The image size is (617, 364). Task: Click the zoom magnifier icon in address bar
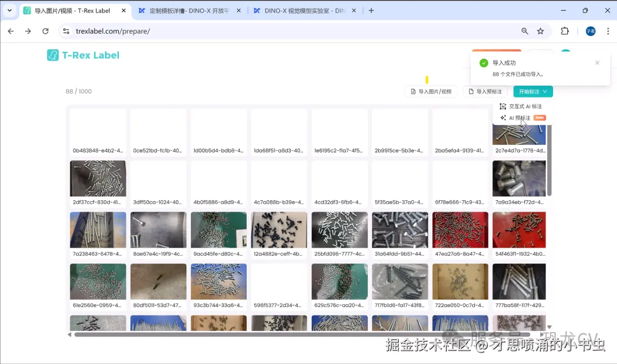coord(524,31)
